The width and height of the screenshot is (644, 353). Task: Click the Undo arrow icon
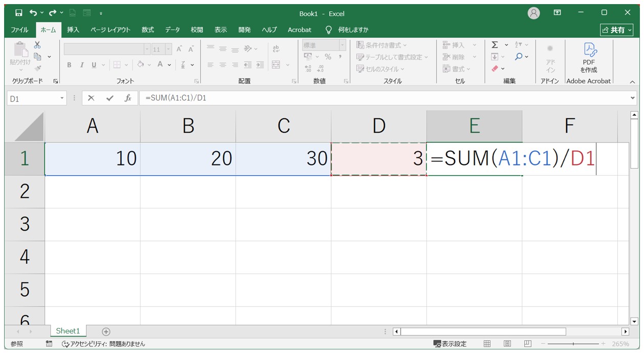pyautogui.click(x=34, y=13)
